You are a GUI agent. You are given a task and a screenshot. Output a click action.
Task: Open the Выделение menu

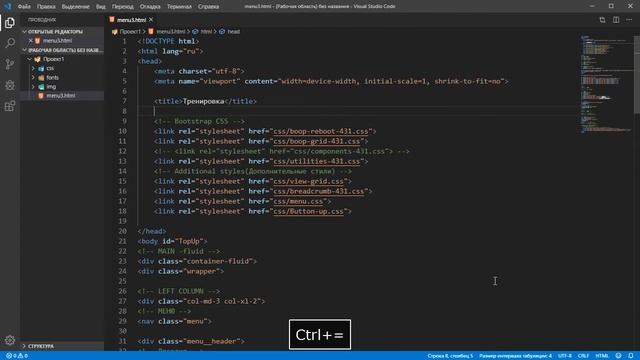click(x=76, y=7)
